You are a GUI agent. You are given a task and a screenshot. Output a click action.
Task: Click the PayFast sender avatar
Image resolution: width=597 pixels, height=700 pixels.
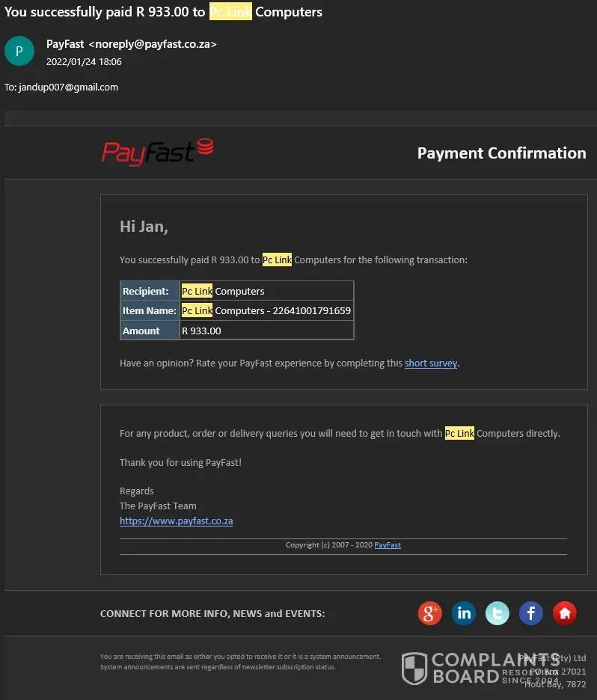coord(19,51)
